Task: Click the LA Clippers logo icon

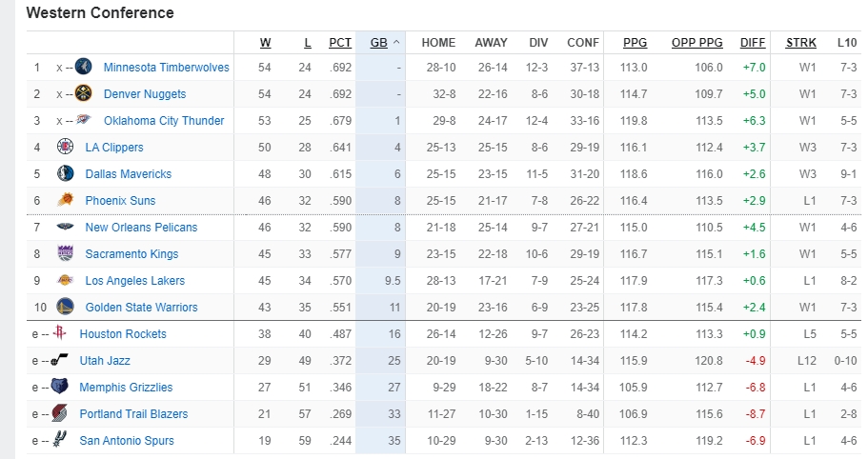Action: click(x=65, y=148)
